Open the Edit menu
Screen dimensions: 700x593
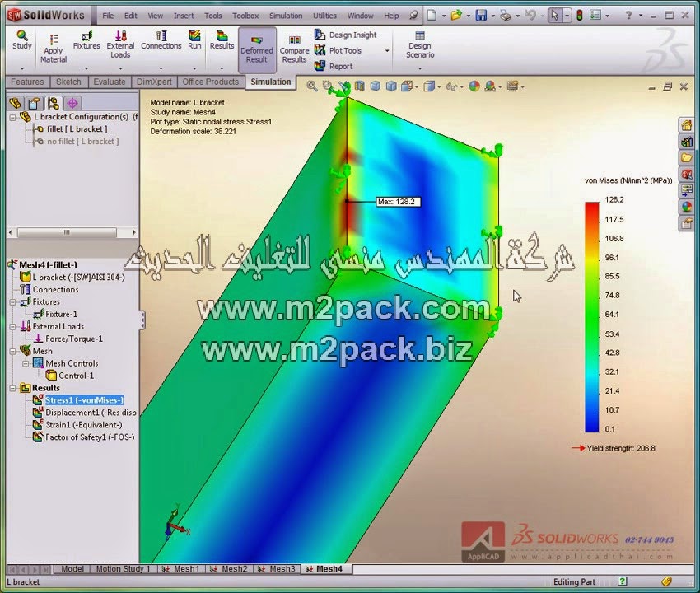point(131,16)
